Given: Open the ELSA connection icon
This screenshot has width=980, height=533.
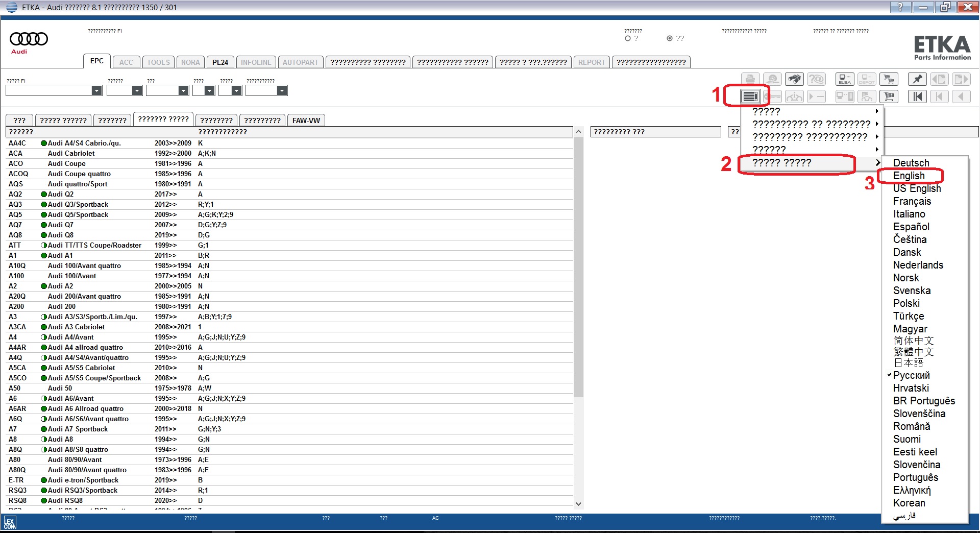Looking at the screenshot, I should (845, 79).
